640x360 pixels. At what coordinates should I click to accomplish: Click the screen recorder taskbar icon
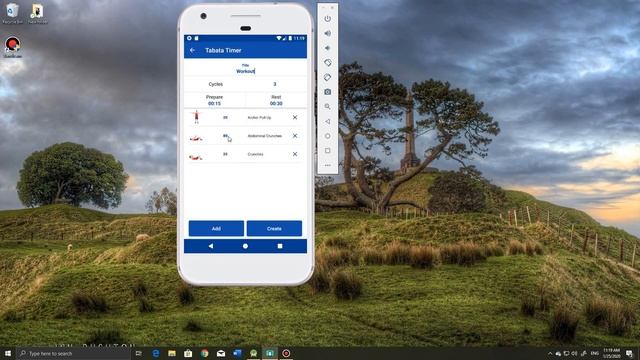pos(286,353)
